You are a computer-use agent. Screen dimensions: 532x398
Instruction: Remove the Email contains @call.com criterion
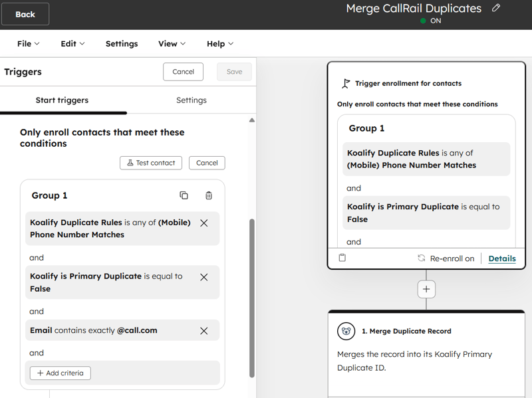[204, 330]
